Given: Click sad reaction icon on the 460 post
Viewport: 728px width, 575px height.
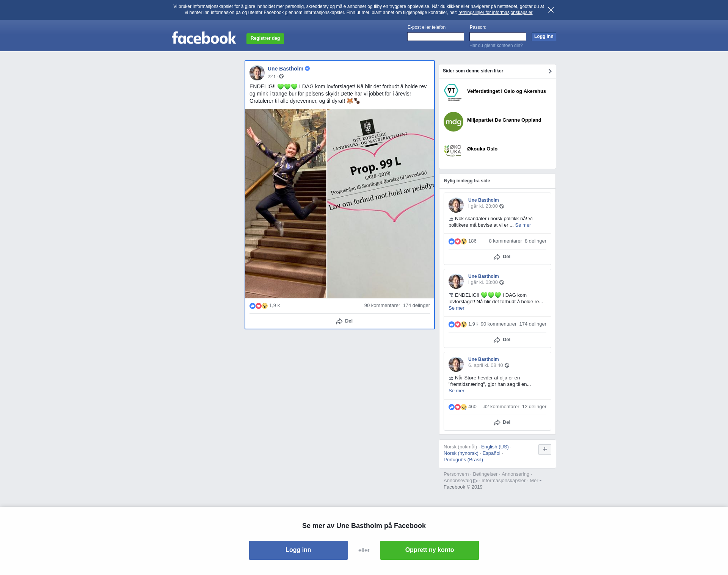Looking at the screenshot, I should (464, 407).
